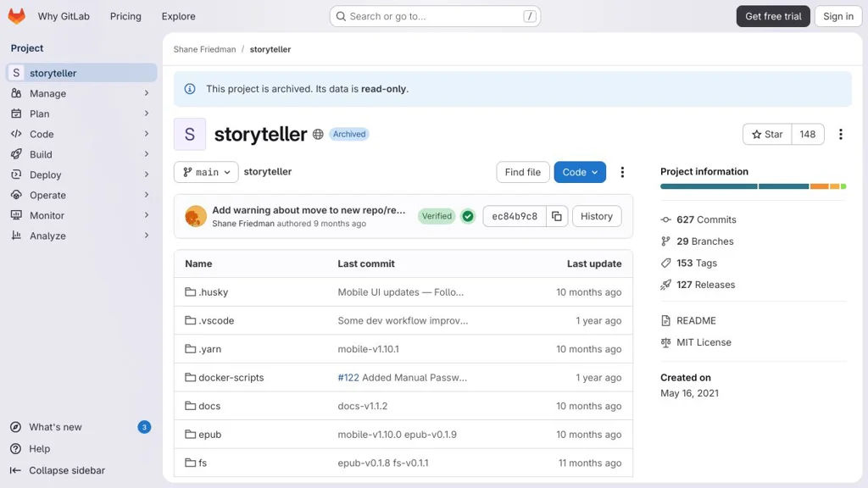The height and width of the screenshot is (488, 868).
Task: Copy the commit SHA ec84b9c8
Action: click(557, 216)
